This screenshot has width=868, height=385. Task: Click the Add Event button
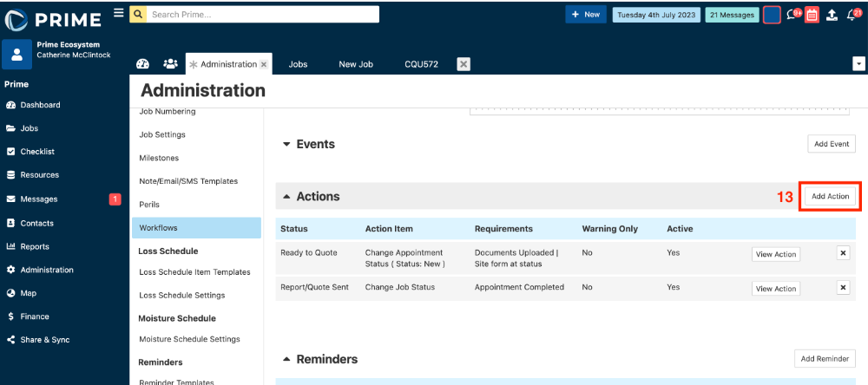point(832,144)
